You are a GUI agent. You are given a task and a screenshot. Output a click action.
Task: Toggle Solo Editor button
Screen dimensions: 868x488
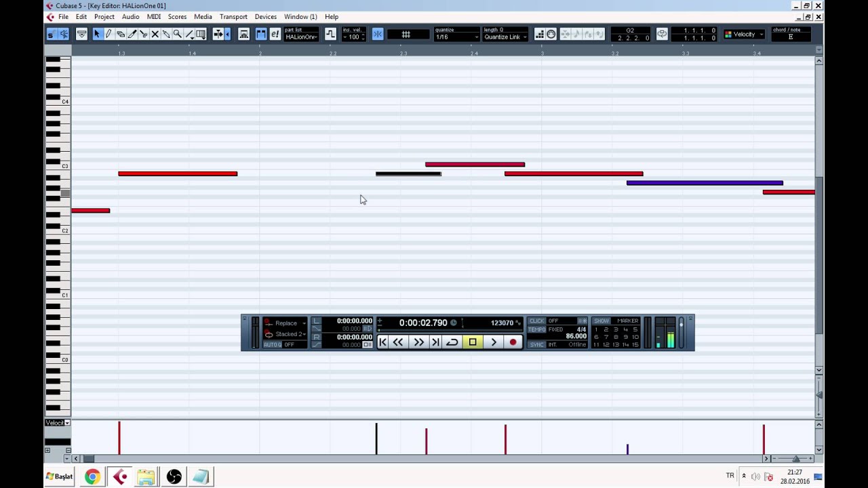51,34
